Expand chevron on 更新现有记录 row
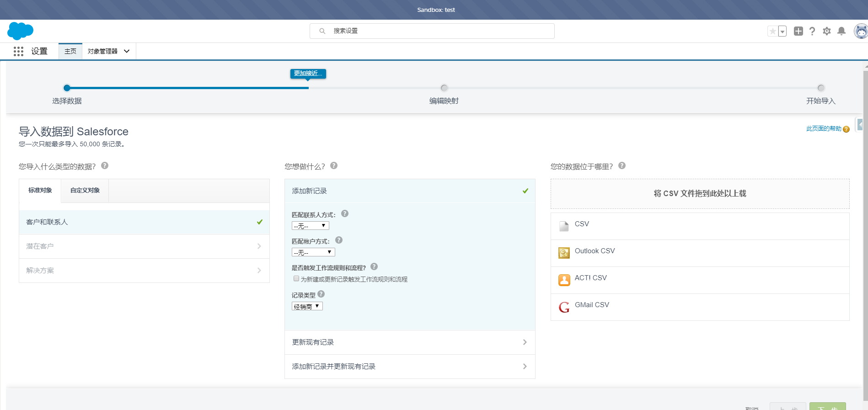Viewport: 868px width, 410px height. (x=525, y=342)
